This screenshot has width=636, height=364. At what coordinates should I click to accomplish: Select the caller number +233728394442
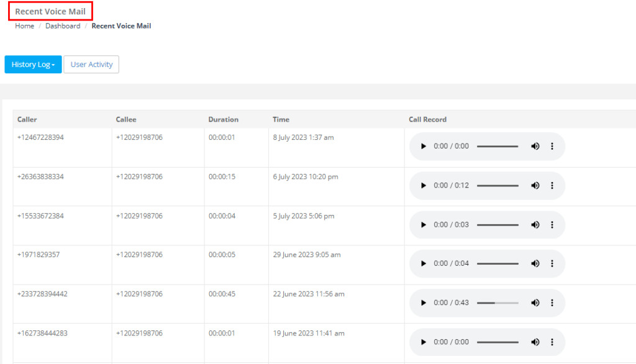point(43,294)
